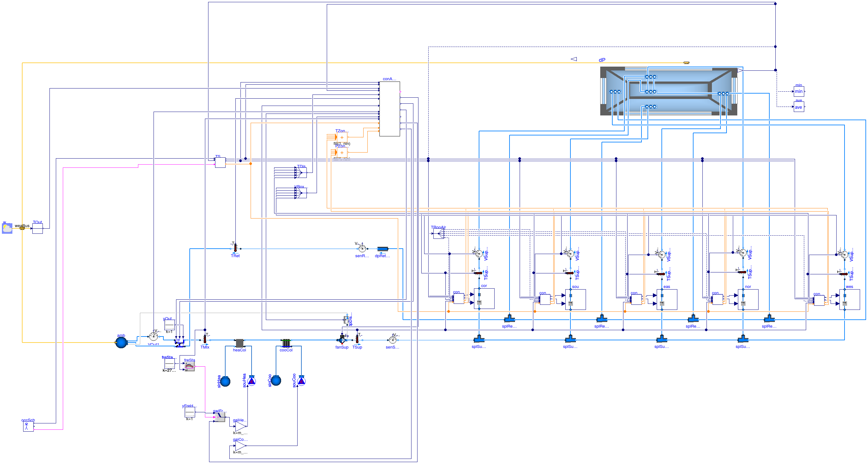Image resolution: width=868 pixels, height=464 pixels.
Task: Select the TDis multiplexer block
Action: [301, 173]
